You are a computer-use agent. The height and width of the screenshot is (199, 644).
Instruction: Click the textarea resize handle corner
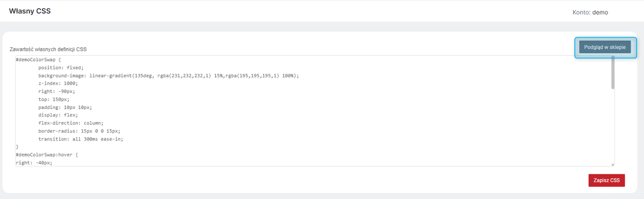pyautogui.click(x=612, y=165)
